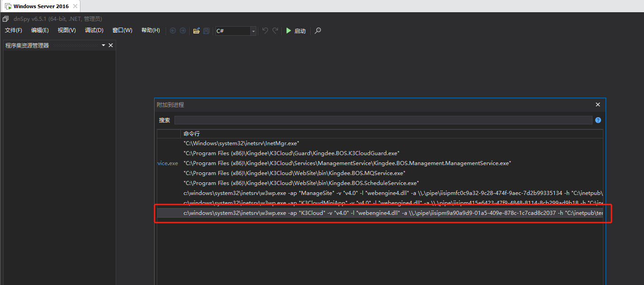Open the 文件(F) menu

14,30
